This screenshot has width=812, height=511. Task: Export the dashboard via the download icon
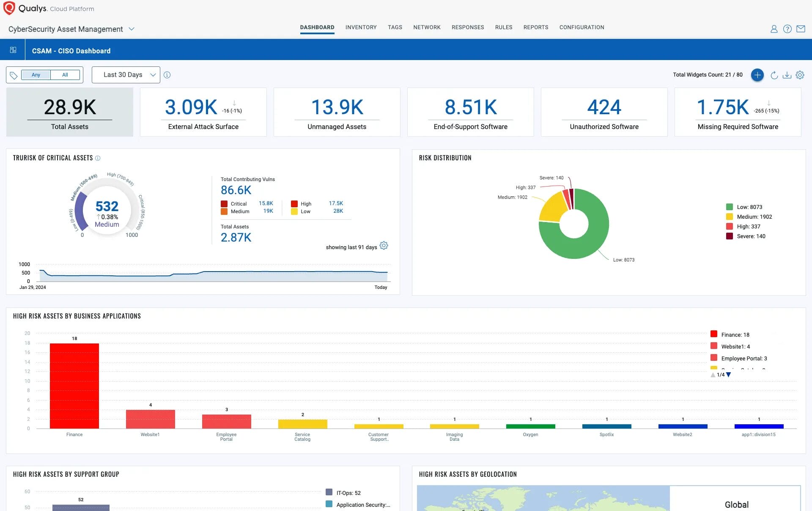coord(787,75)
